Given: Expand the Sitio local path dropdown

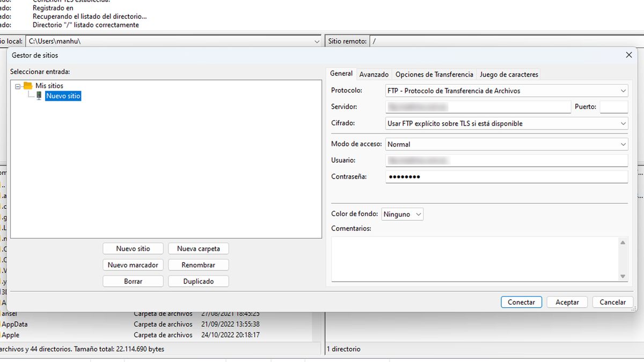Looking at the screenshot, I should click(316, 41).
